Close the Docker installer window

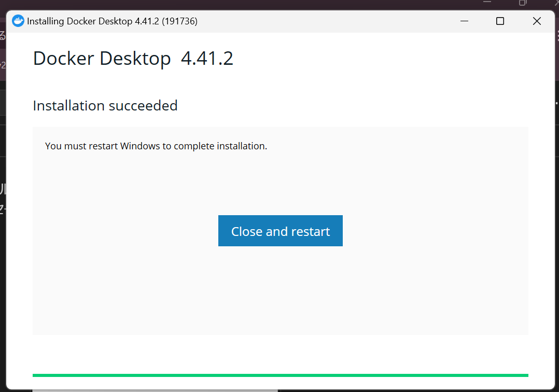(x=537, y=21)
